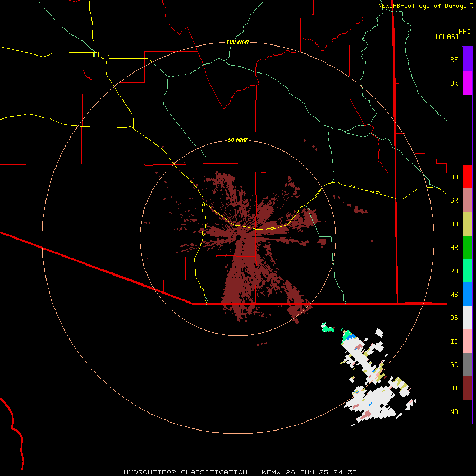Click the UK legend label
This screenshot has height=476, width=476.
(x=454, y=83)
